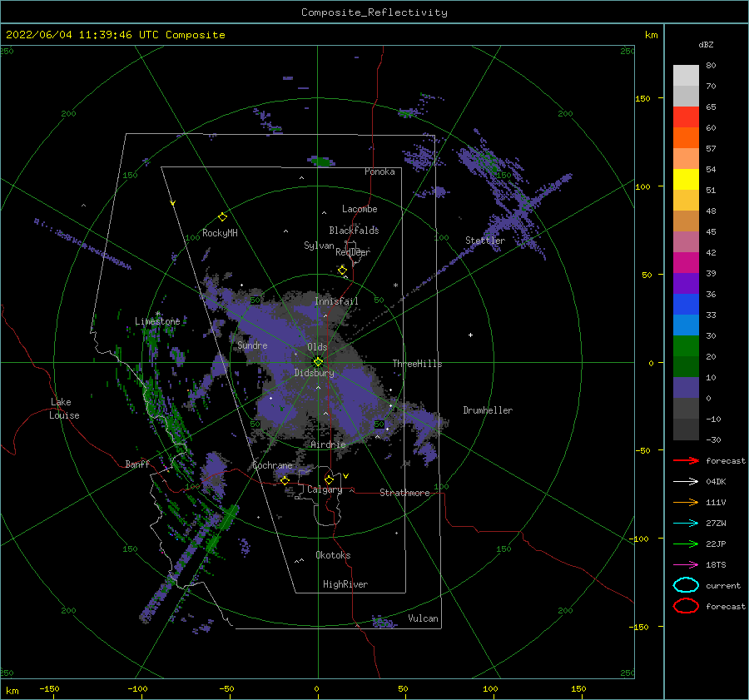The image size is (749, 700).
Task: Select the light gray 80 dBZ swatch
Action: (x=686, y=75)
